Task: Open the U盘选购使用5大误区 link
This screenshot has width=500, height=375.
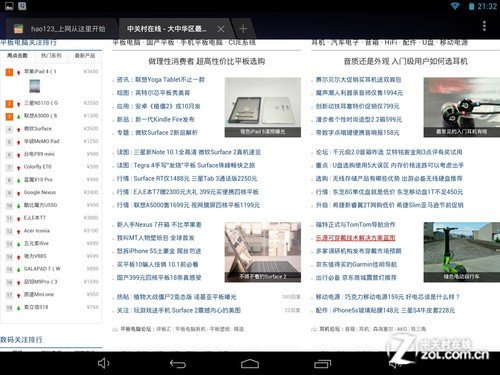Action: coord(361,165)
